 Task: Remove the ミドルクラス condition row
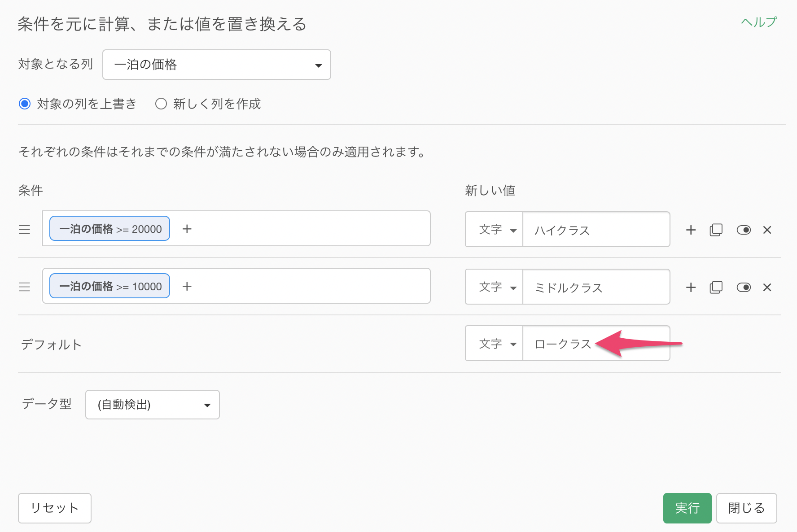(x=767, y=288)
